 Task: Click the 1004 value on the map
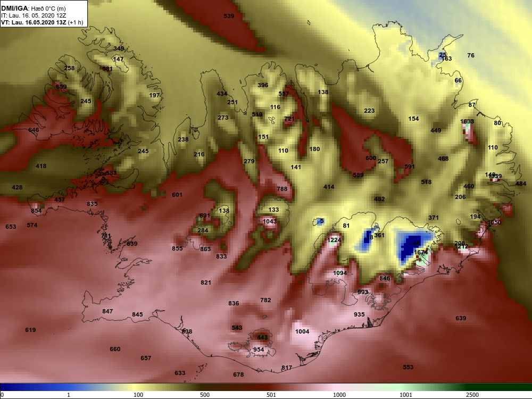[x=302, y=331]
